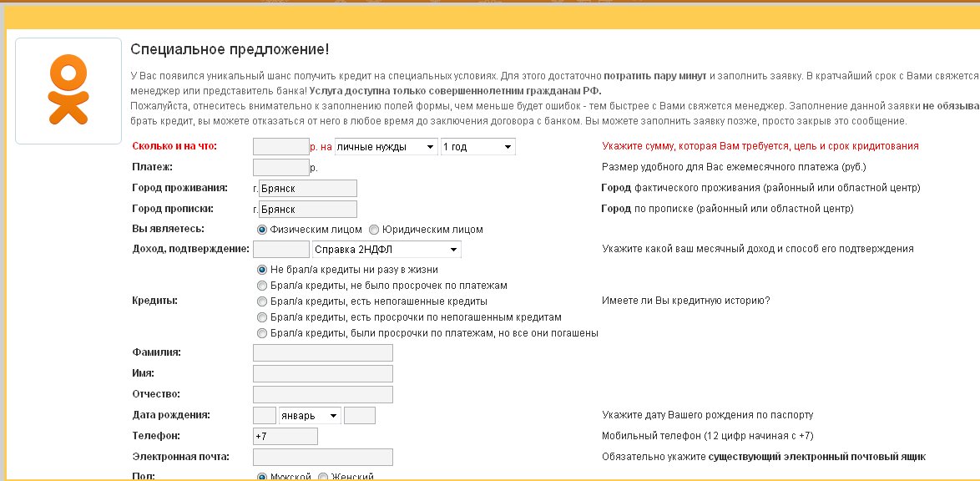Click the hint "Размер удобного для Вас ежемесячного платежа"

(x=734, y=167)
